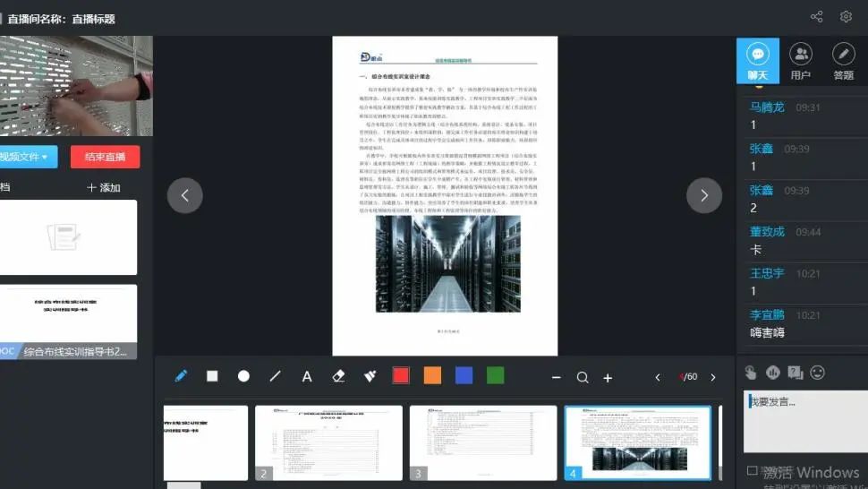Image resolution: width=868 pixels, height=489 pixels.
Task: Click user name 董致成 in chat
Action: (767, 232)
